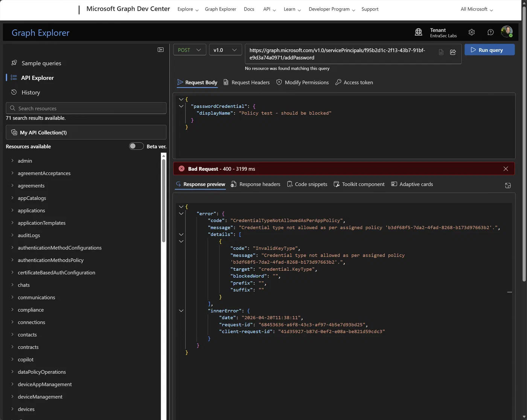
Task: Switch to the Response headers tab
Action: (255, 184)
